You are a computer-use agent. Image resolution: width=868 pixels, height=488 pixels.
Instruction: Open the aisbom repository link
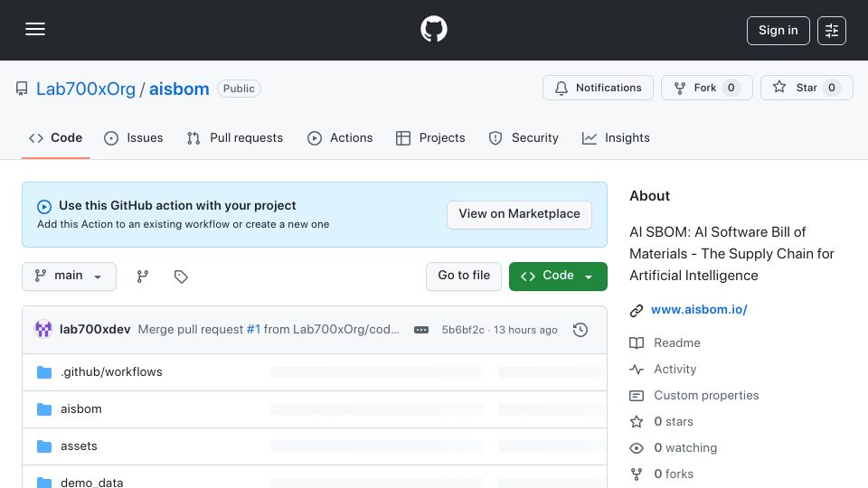(179, 89)
